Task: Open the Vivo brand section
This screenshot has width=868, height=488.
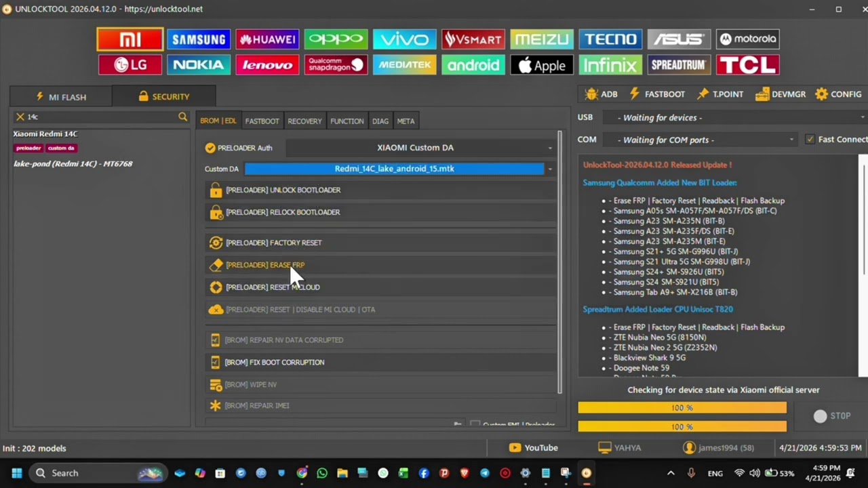Action: (x=404, y=39)
